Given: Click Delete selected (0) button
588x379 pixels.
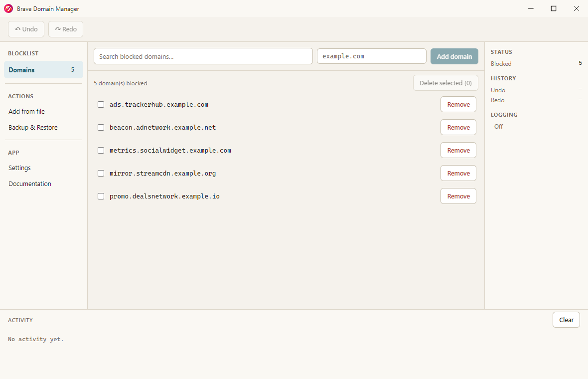Looking at the screenshot, I should point(445,83).
